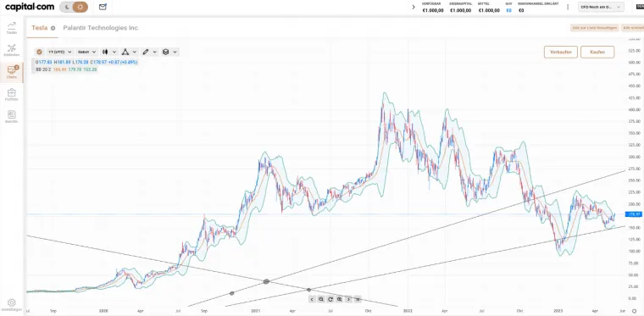Click the Mittel €1.000,00 value
644x316 pixels.
click(489, 10)
